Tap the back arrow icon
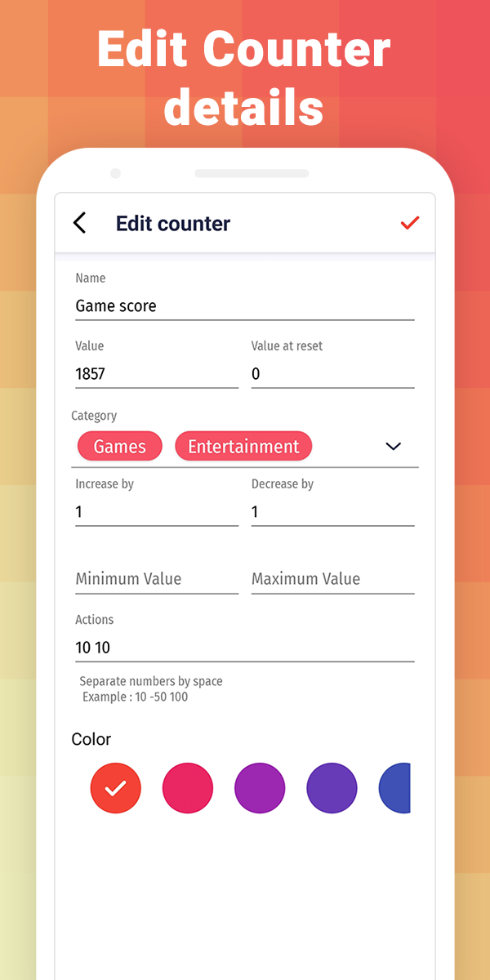The height and width of the screenshot is (980, 490). pyautogui.click(x=79, y=223)
